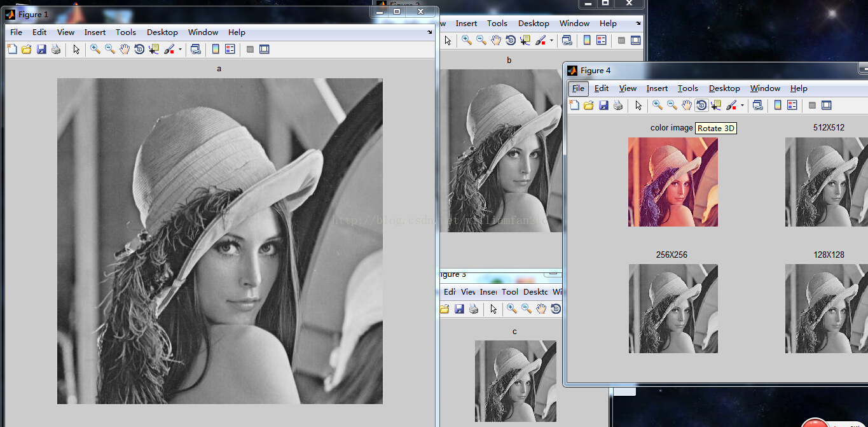This screenshot has height=427, width=868.
Task: Insert Legend in Figure 4
Action: point(792,105)
